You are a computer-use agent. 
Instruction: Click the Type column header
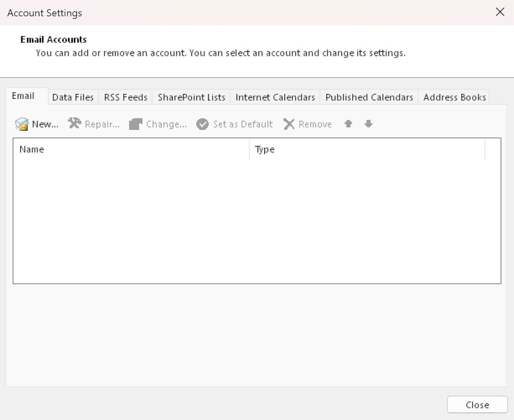click(265, 149)
